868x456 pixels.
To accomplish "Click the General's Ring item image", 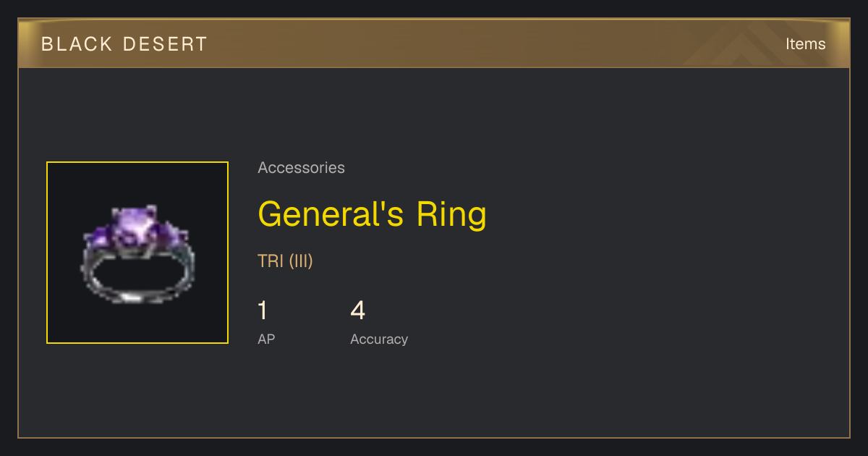I will [137, 253].
